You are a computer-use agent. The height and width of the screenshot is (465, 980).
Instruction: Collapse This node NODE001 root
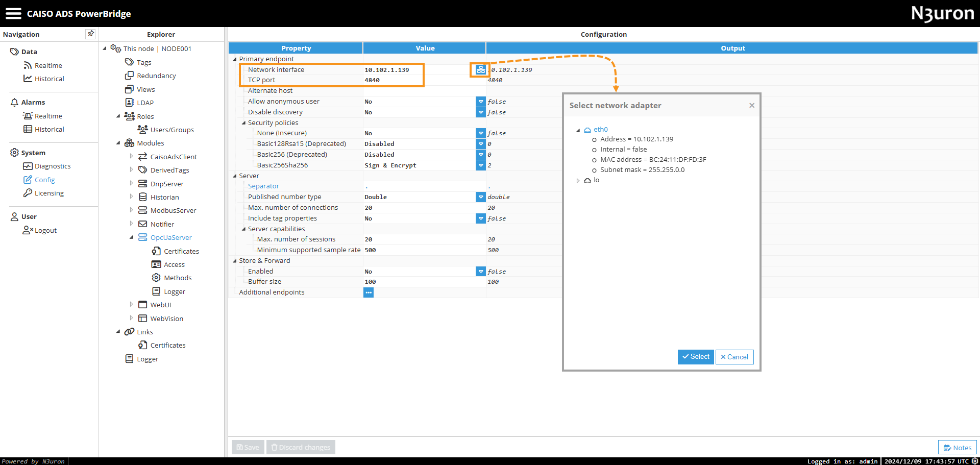pyautogui.click(x=105, y=48)
